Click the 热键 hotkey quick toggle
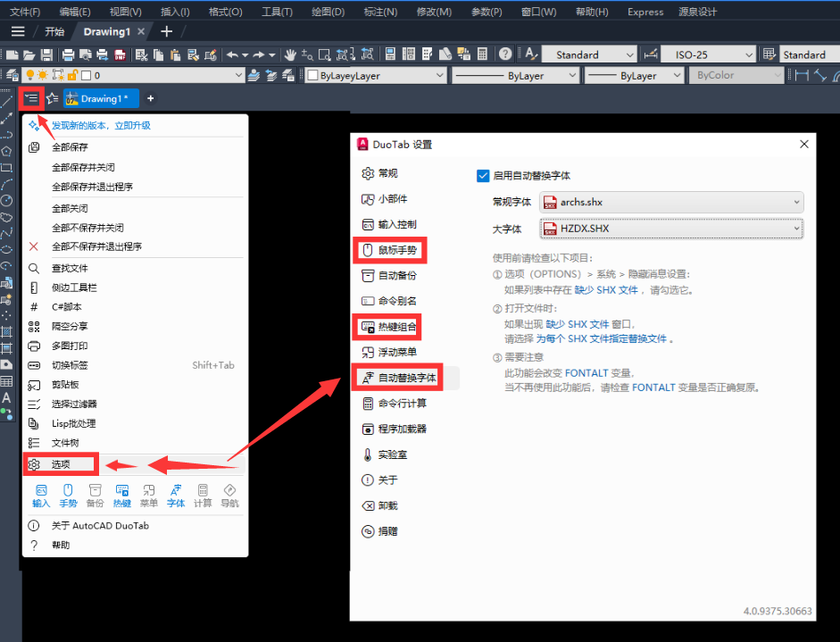The image size is (840, 642). coord(122,496)
